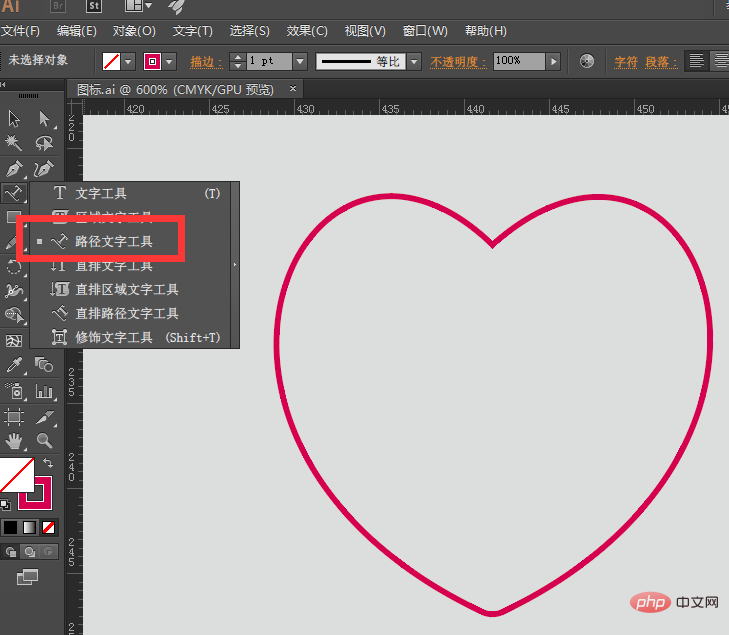Screen dimensions: 729x635
Task: Open the Recolor Artwork wheel icon
Action: tap(587, 61)
